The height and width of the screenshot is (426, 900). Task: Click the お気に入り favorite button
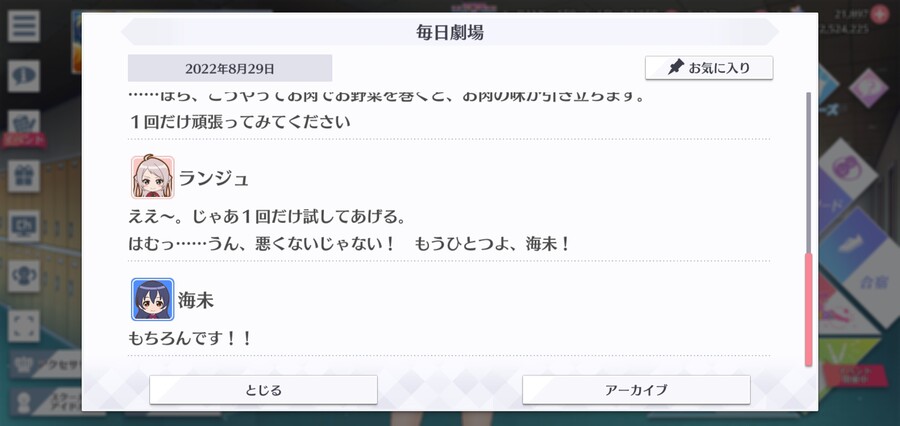709,68
